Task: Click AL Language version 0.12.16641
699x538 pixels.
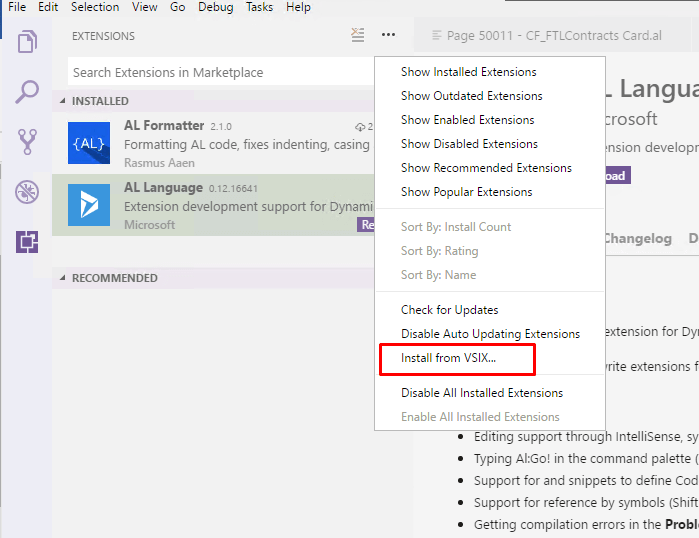Action: 233,189
